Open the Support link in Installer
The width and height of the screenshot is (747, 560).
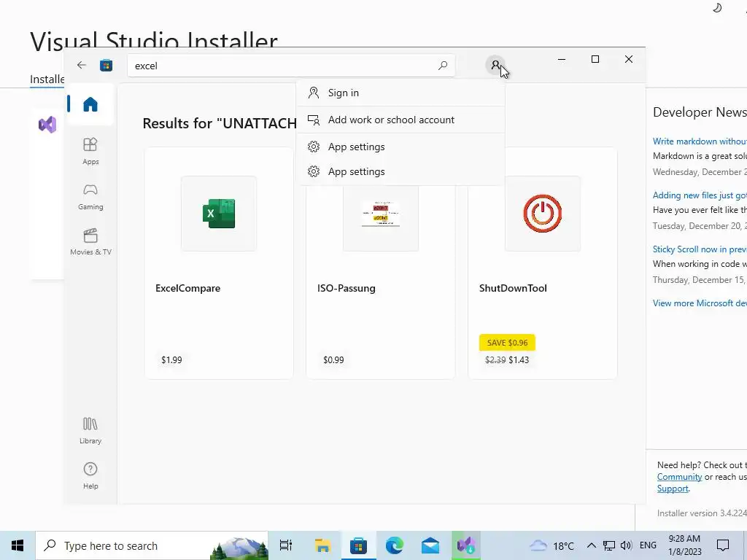673,489
